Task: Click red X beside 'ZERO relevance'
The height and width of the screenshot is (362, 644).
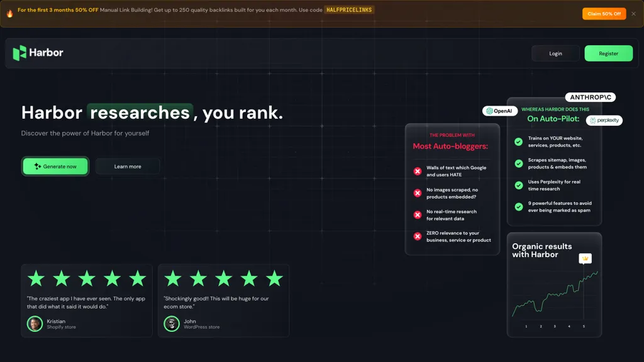Action: [418, 236]
